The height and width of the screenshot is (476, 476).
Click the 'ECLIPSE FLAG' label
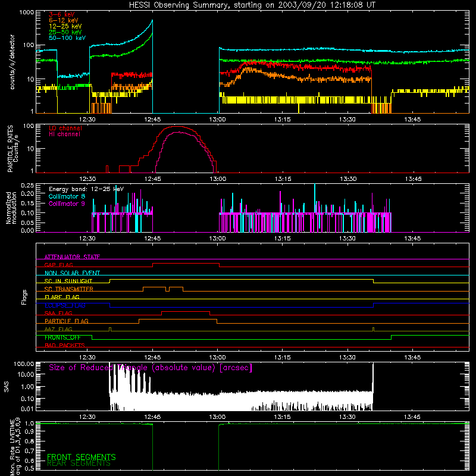pyautogui.click(x=65, y=305)
